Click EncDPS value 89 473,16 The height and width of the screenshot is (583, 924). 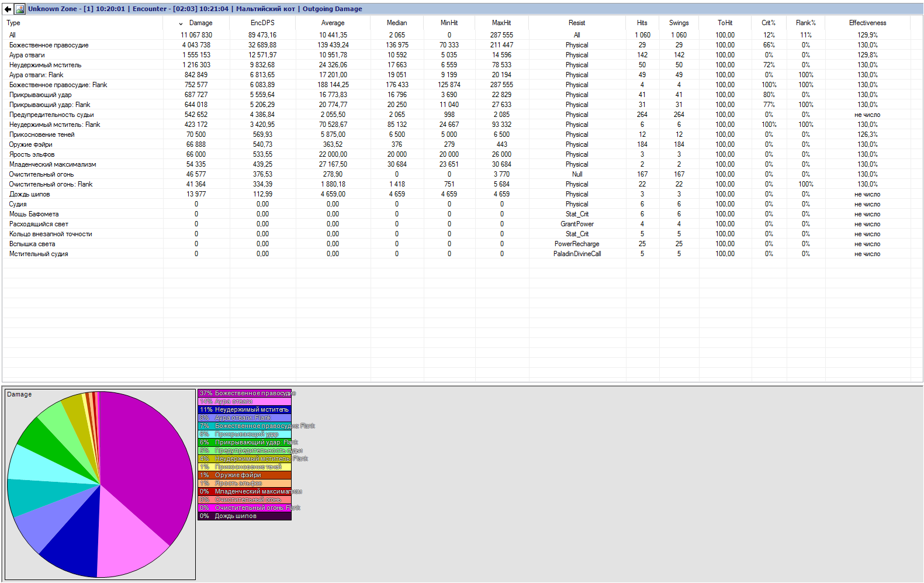[x=262, y=35]
